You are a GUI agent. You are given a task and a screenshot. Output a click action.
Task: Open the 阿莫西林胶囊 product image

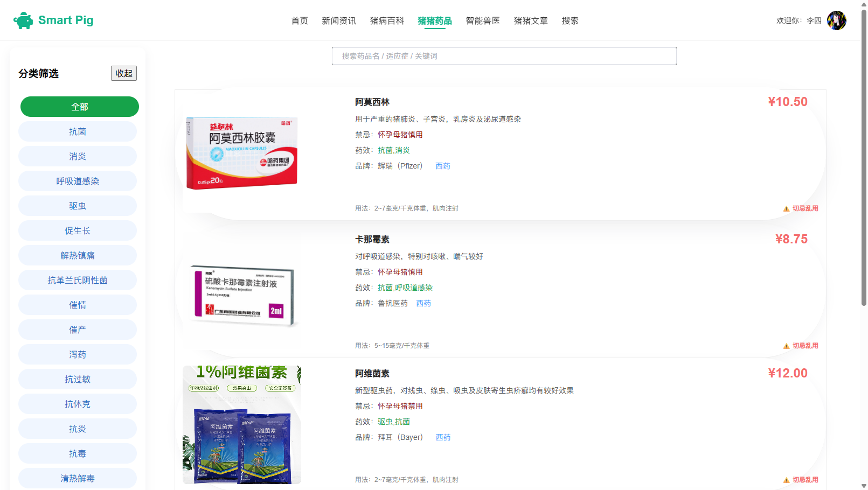click(x=242, y=153)
